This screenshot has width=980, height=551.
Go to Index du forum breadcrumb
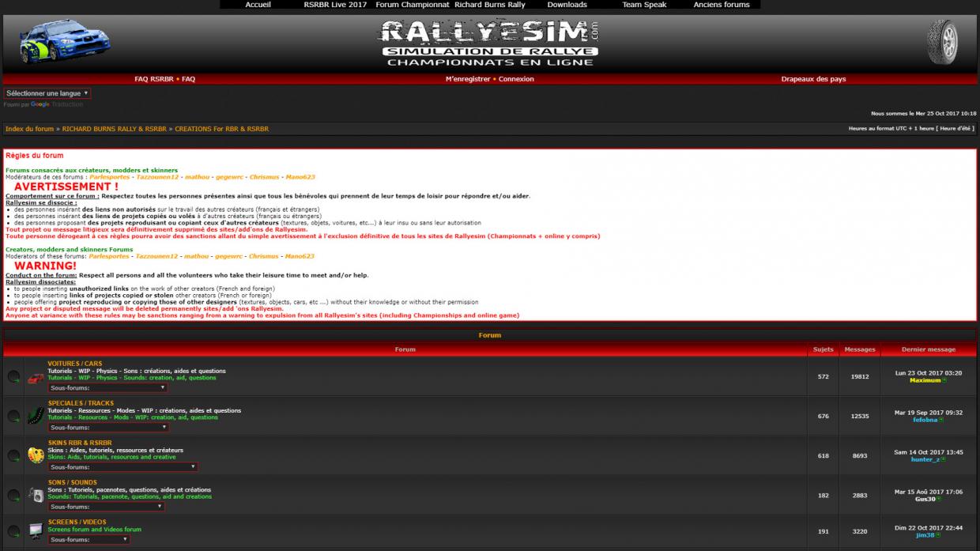(30, 129)
